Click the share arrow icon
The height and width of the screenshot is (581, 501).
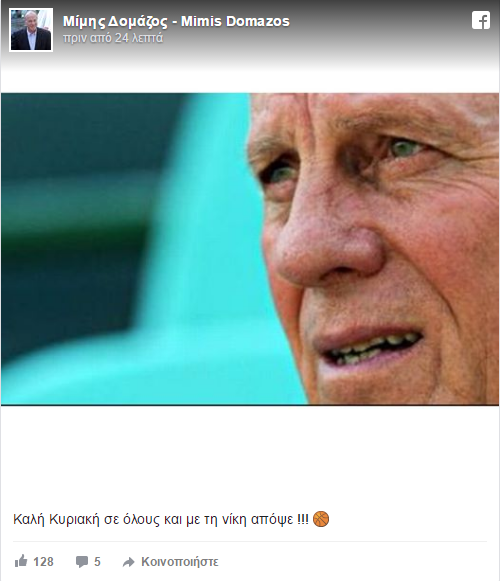click(129, 562)
